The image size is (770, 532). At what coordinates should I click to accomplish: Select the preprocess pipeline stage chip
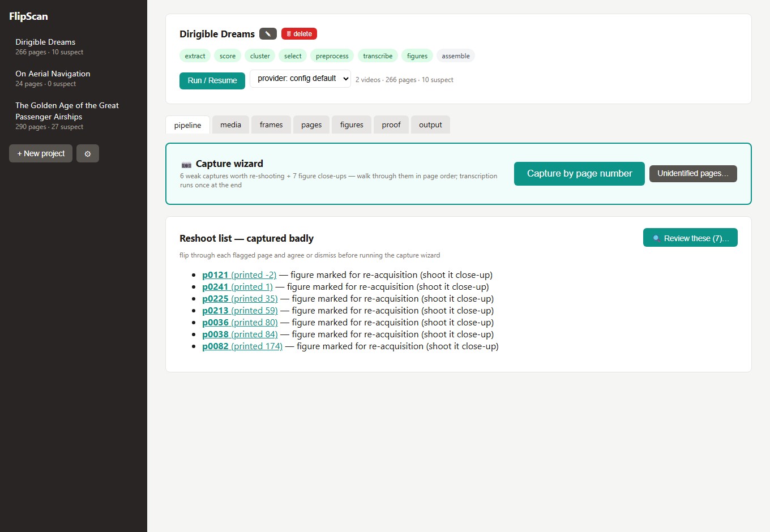[332, 55]
